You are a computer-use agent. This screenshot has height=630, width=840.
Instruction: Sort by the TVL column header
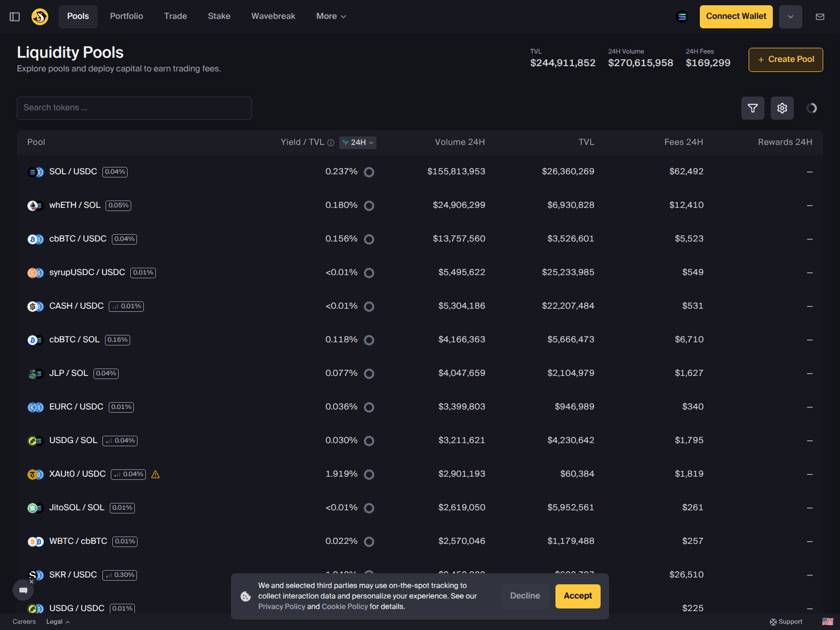tap(586, 142)
